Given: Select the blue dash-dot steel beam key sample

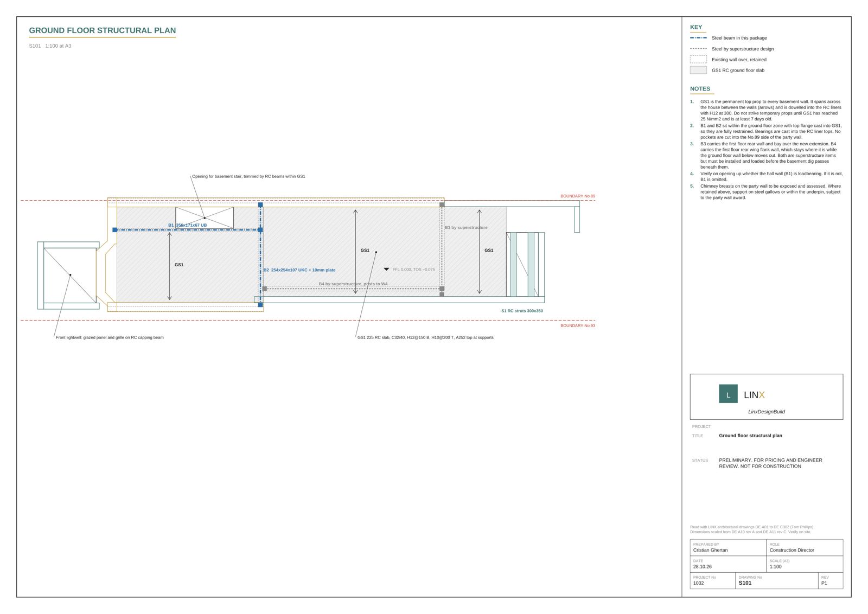Looking at the screenshot, I should click(x=698, y=38).
